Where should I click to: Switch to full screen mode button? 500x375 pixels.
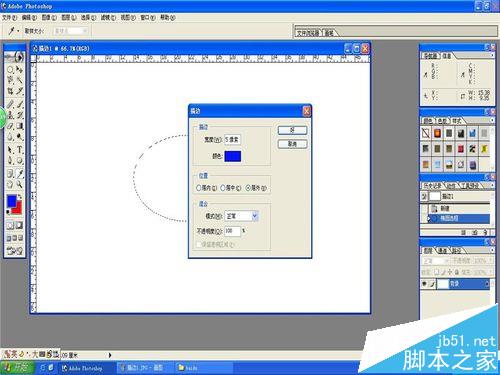coord(21,238)
